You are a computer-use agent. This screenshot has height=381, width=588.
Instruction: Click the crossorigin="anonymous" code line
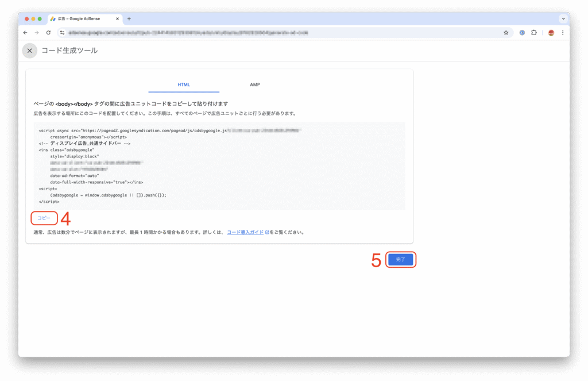click(88, 137)
